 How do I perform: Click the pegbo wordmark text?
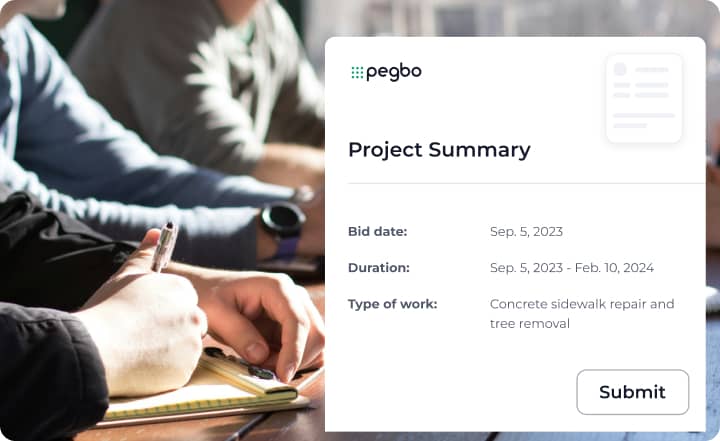393,72
